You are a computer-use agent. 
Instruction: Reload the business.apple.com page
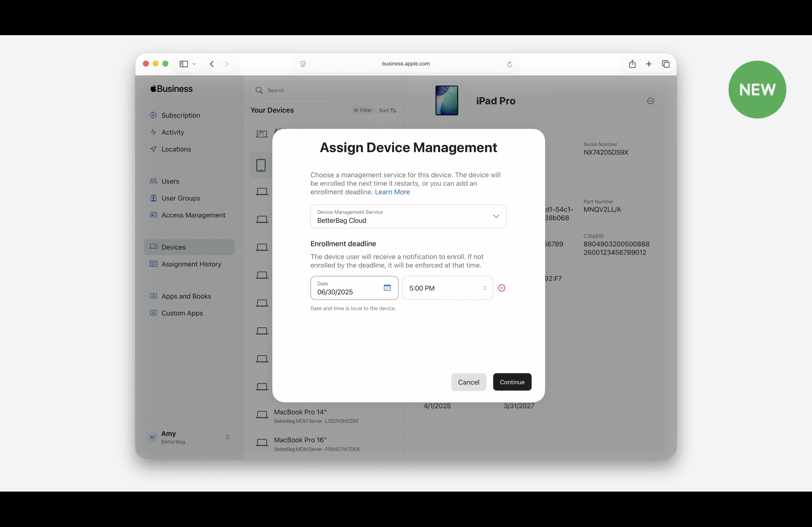point(509,64)
